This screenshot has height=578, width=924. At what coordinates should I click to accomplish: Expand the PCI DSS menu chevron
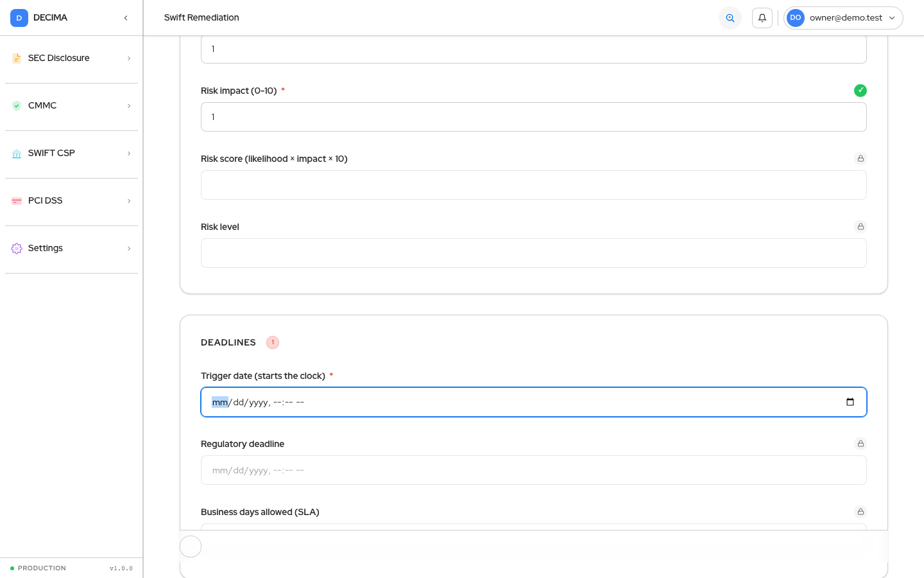pyautogui.click(x=129, y=201)
